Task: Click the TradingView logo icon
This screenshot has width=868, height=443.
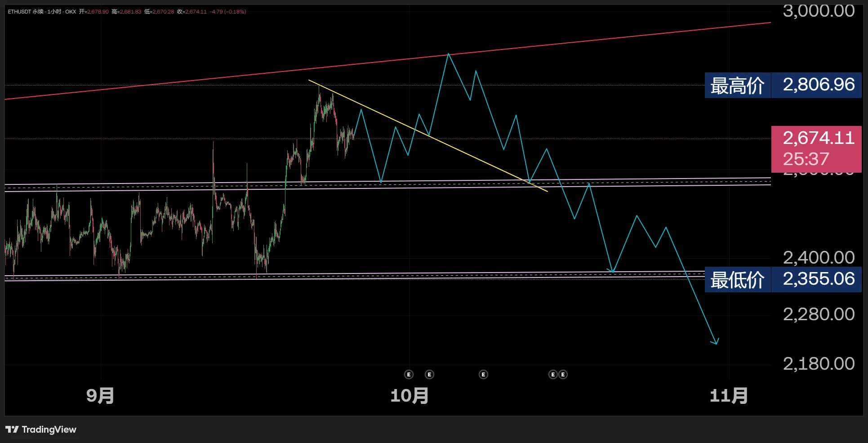Action: coord(12,430)
